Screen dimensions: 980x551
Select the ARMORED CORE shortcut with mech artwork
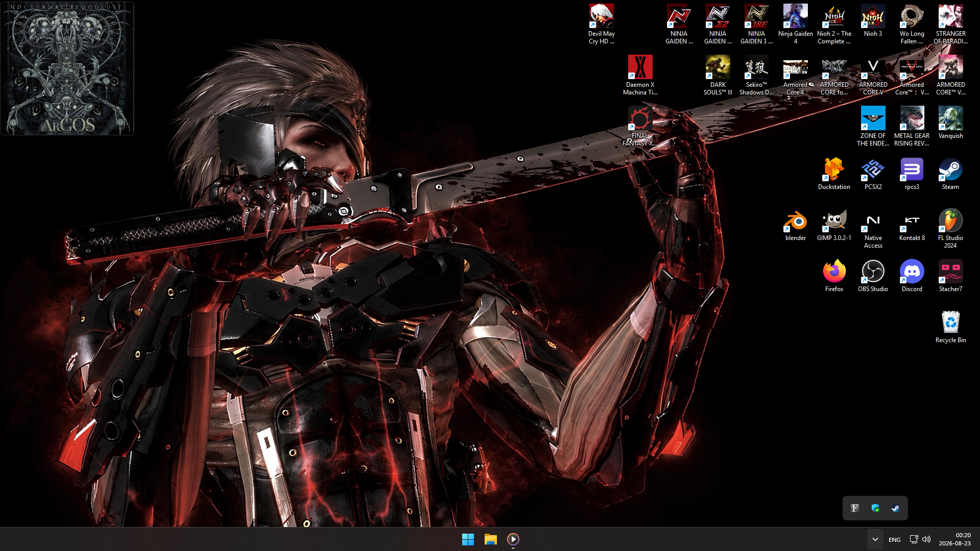(x=950, y=75)
